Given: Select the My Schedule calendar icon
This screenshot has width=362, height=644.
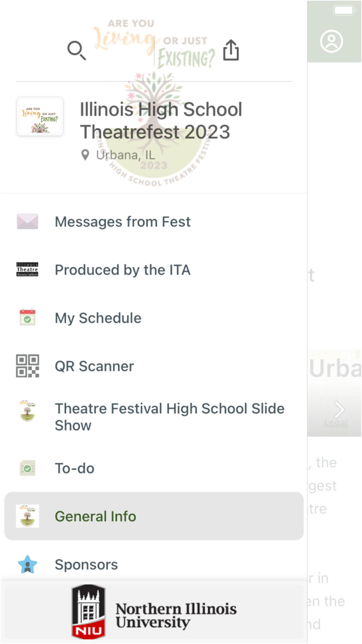Looking at the screenshot, I should coord(27,317).
